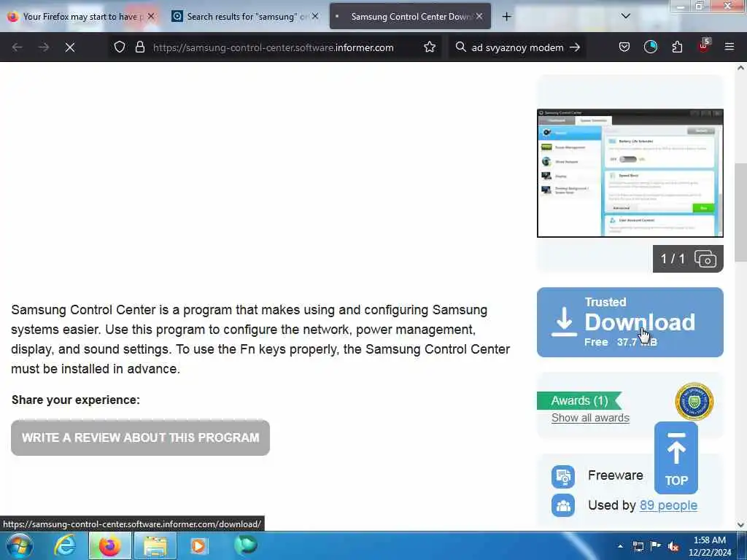
Task: Click the muted volume tray icon
Action: 673,546
